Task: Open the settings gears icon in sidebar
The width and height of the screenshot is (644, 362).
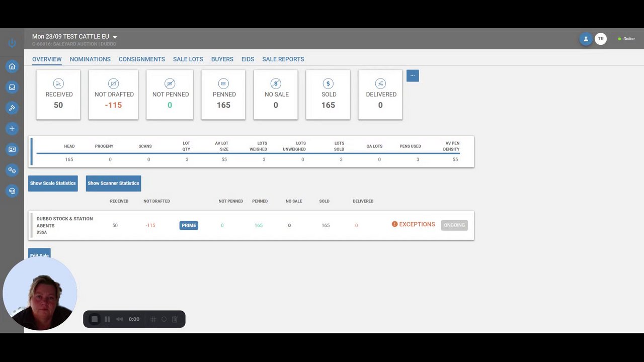Action: click(x=12, y=170)
